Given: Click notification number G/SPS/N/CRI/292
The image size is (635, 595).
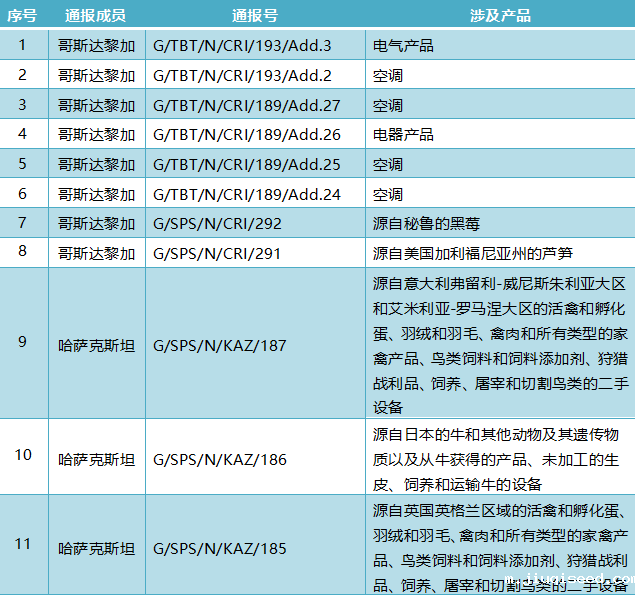Looking at the screenshot, I should 216,224.
